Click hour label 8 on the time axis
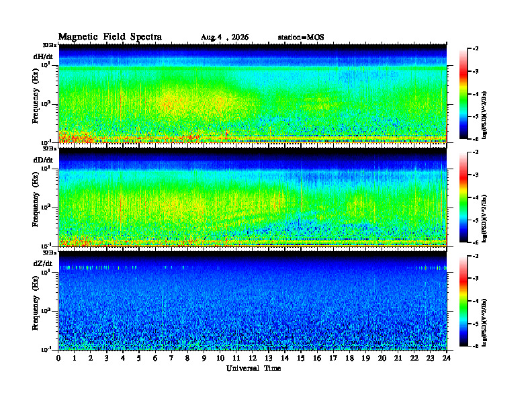The width and height of the screenshot is (532, 411). 187,358
